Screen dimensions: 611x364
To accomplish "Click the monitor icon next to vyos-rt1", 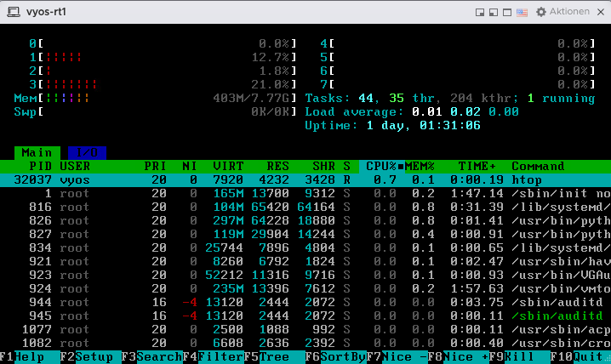I will click(x=12, y=11).
